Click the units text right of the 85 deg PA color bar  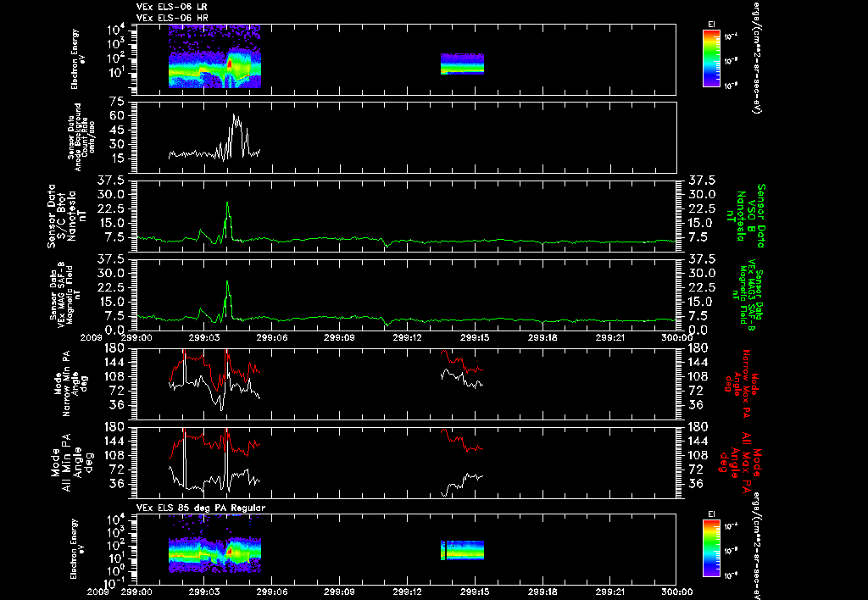tap(755, 545)
